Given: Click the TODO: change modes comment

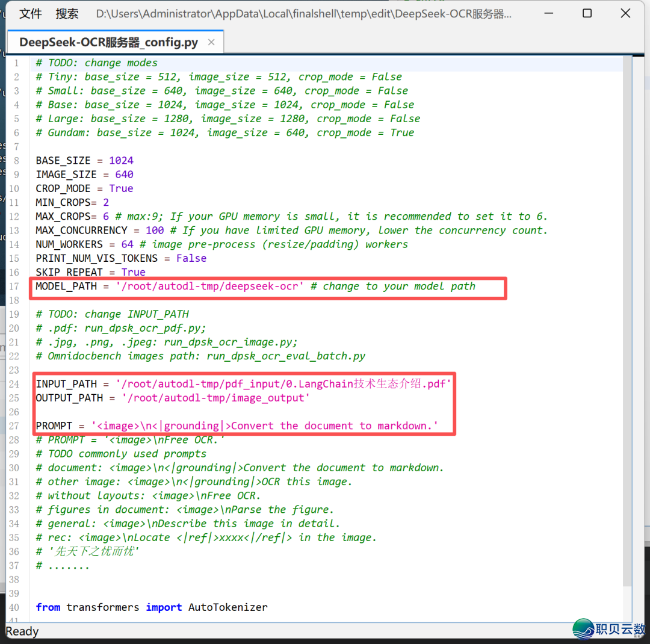Looking at the screenshot, I should click(96, 63).
